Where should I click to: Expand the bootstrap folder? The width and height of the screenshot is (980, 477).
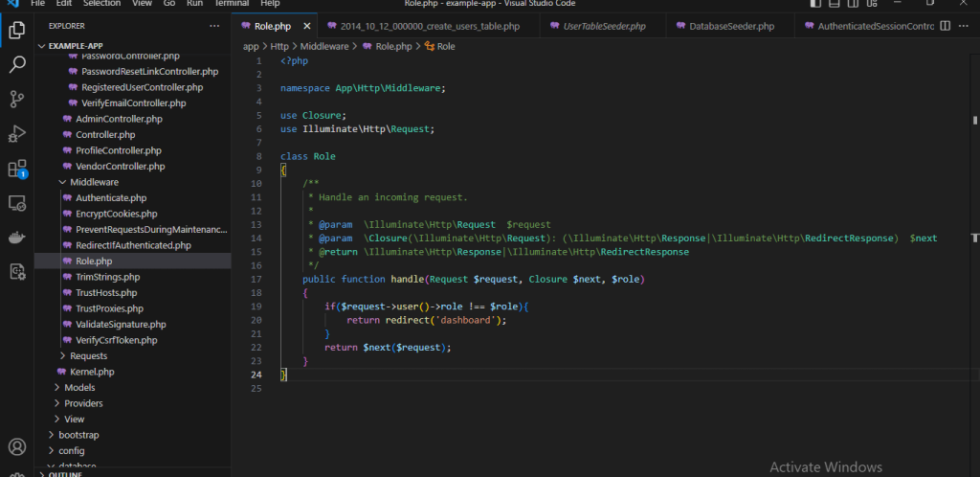pos(78,435)
